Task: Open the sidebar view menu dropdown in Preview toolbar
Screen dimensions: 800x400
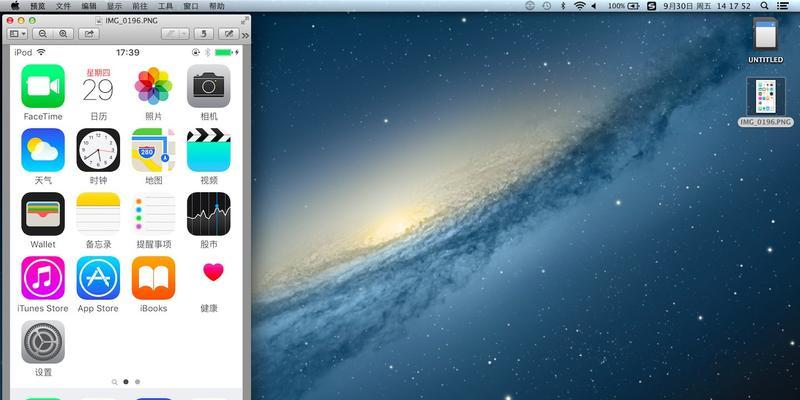Action: (x=18, y=34)
